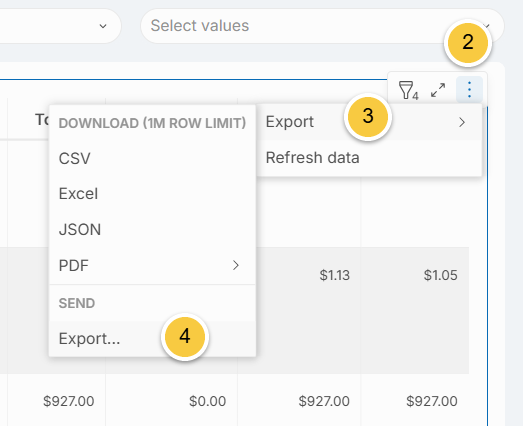
Task: Open the left dropdown chevron
Action: click(103, 26)
